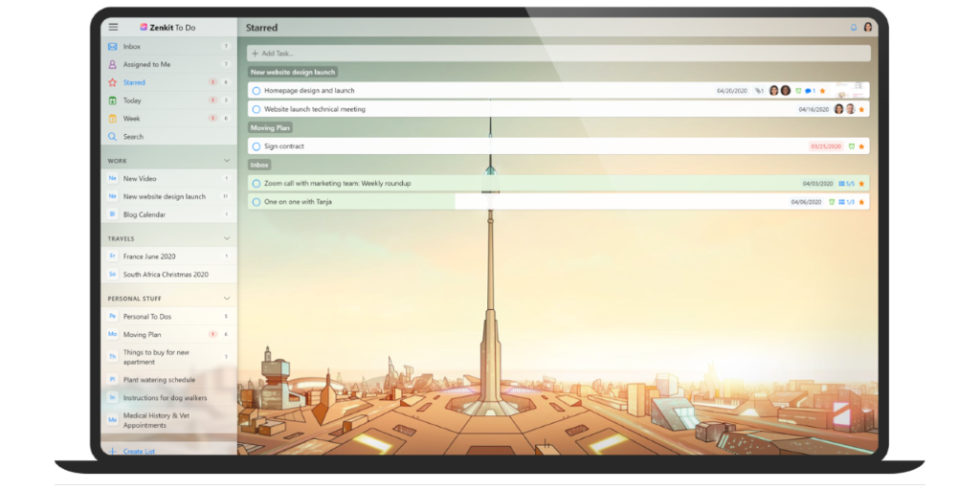The width and height of the screenshot is (980, 490).
Task: Click the Starred star icon in sidebar
Action: [x=113, y=82]
